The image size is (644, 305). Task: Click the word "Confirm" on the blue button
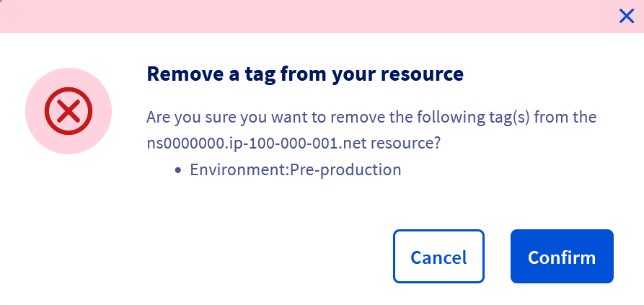pos(562,257)
